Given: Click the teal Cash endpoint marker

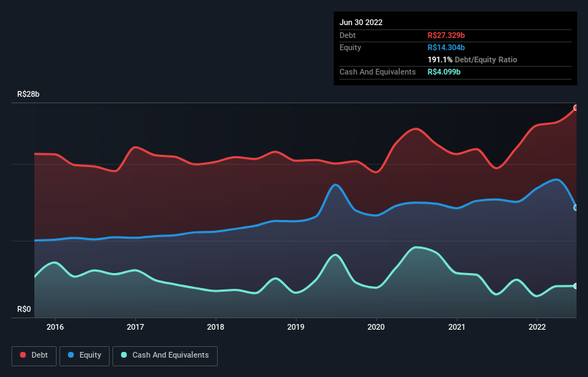Looking at the screenshot, I should point(576,286).
